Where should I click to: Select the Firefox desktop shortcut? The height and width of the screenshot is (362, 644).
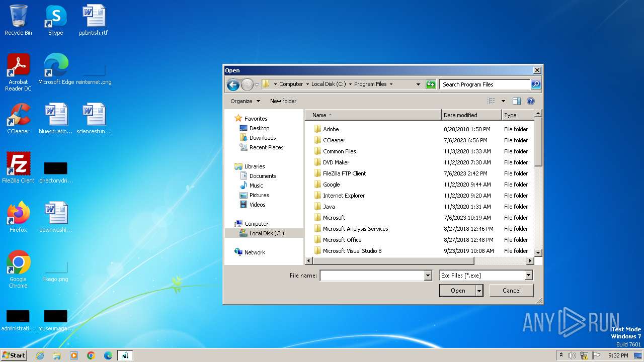click(x=18, y=218)
